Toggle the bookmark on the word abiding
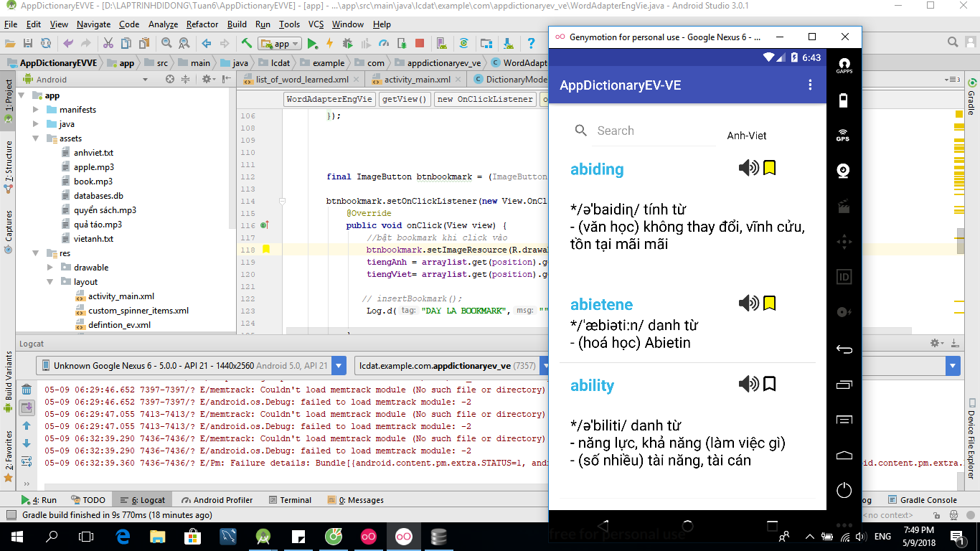Viewport: 980px width, 551px height. (769, 169)
